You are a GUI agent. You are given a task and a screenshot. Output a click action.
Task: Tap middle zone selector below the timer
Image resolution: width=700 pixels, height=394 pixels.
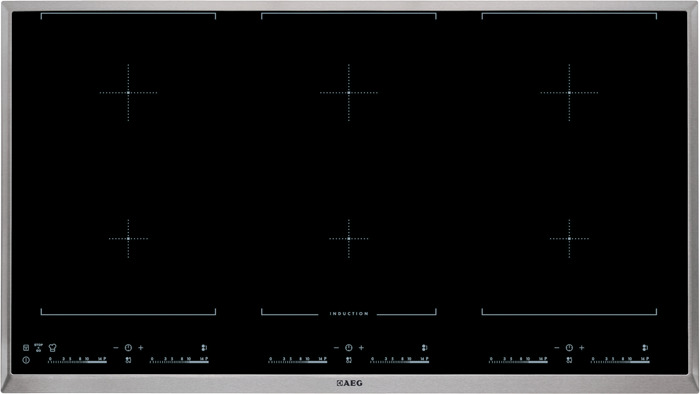349,360
